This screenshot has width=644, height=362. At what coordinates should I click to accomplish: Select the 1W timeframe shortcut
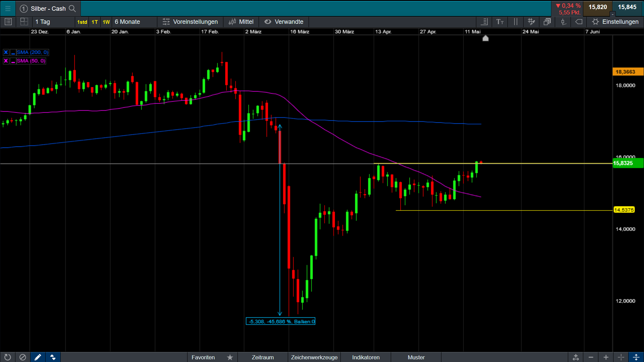106,22
